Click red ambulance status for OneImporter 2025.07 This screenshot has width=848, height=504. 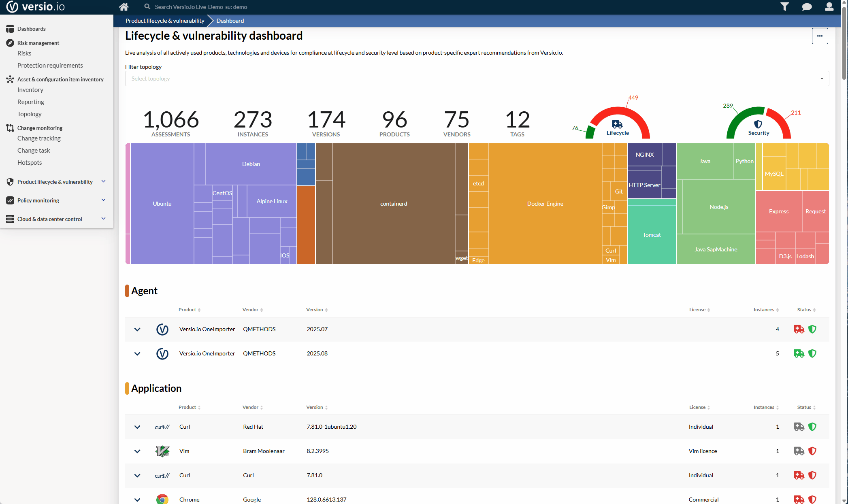pyautogui.click(x=799, y=329)
